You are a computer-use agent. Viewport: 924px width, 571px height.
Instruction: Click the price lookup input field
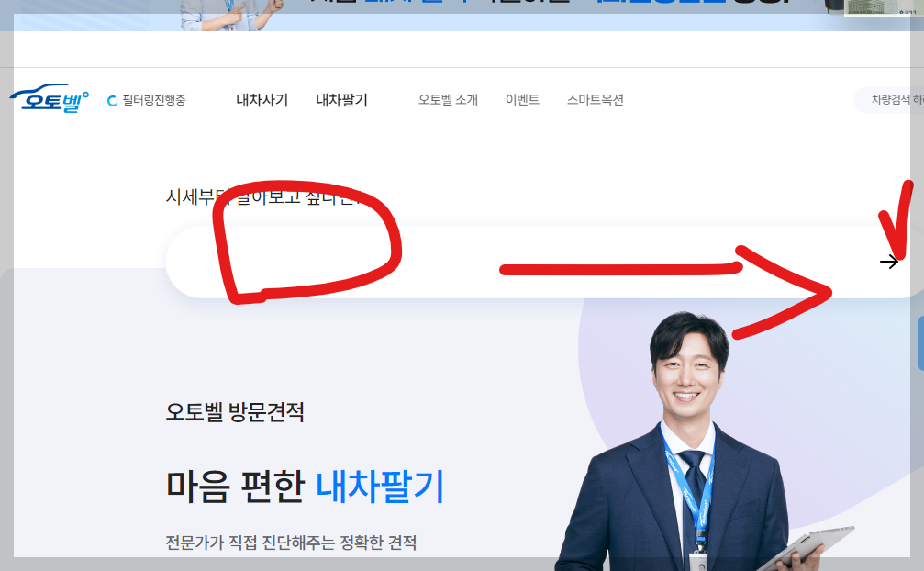544,262
